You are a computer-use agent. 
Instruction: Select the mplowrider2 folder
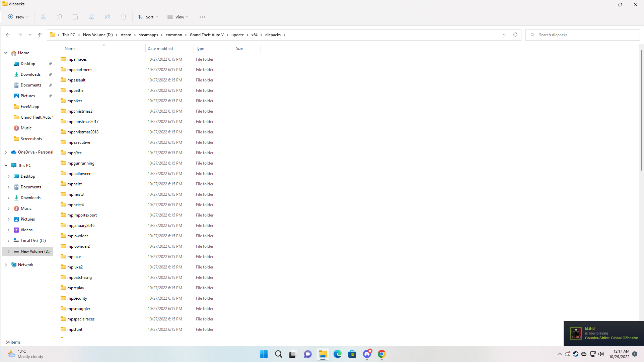78,246
